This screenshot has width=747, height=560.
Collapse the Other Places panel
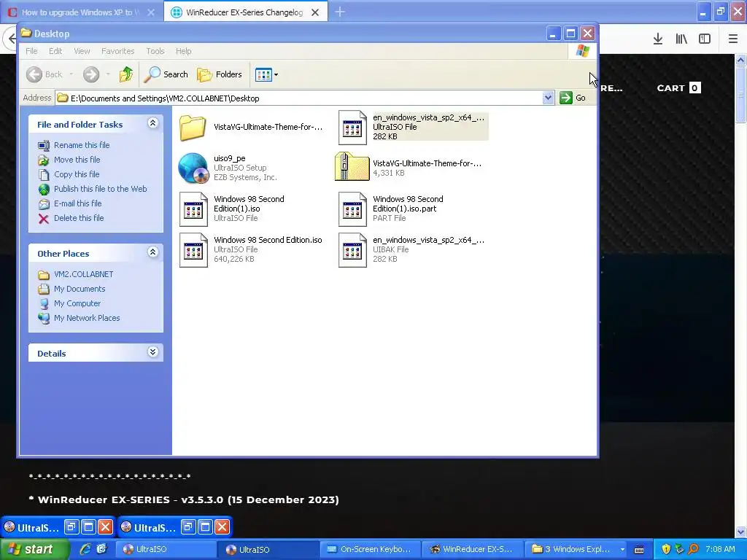click(x=152, y=252)
